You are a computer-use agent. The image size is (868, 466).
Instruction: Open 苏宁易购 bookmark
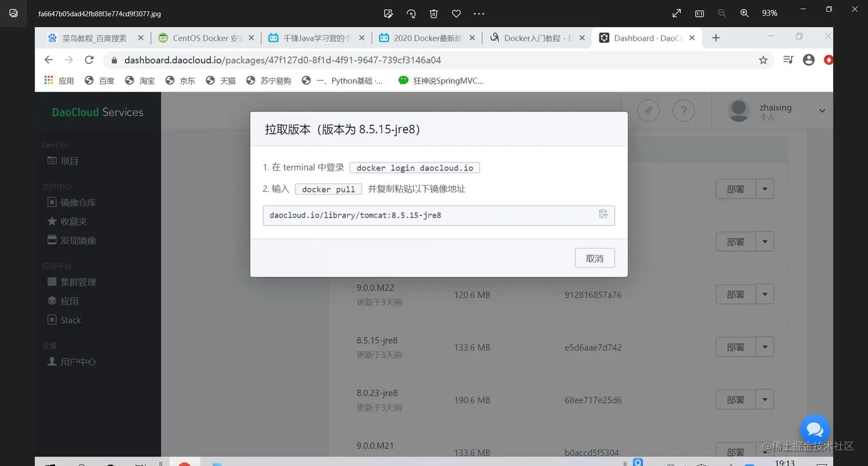pos(268,81)
